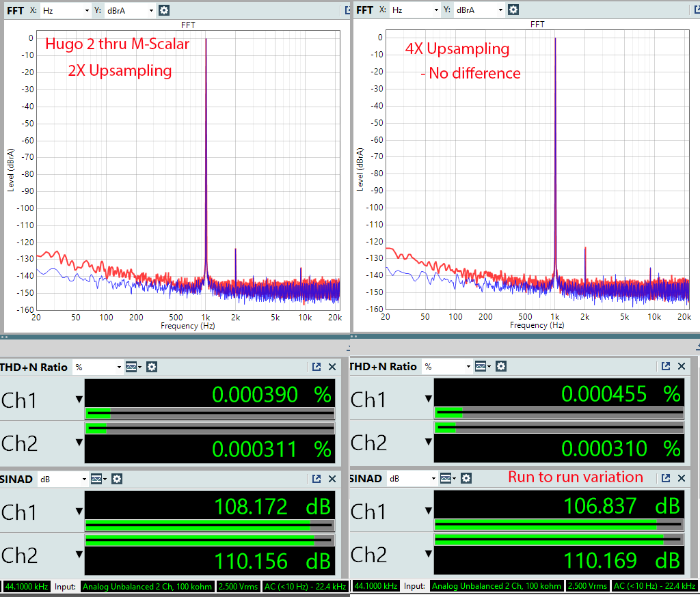The width and height of the screenshot is (700, 597).
Task: Click Ch1 108.172 dB SINAD reading
Action: click(272, 507)
